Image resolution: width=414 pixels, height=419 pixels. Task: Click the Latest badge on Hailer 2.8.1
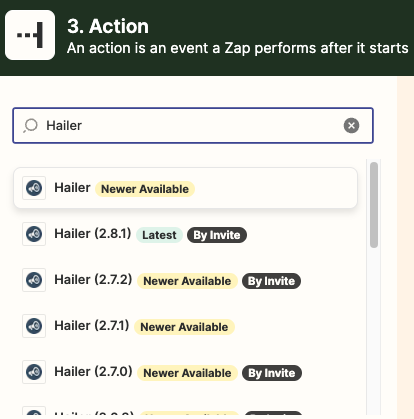click(159, 235)
